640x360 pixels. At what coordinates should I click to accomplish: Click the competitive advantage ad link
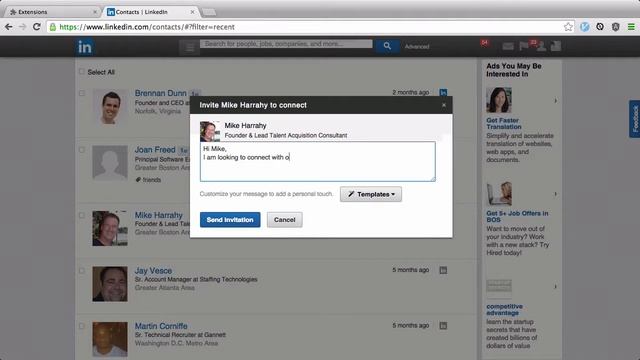[504, 309]
